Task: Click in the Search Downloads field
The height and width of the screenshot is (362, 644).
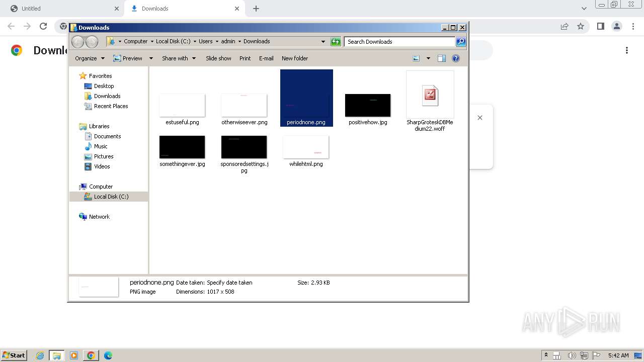Action: 399,42
